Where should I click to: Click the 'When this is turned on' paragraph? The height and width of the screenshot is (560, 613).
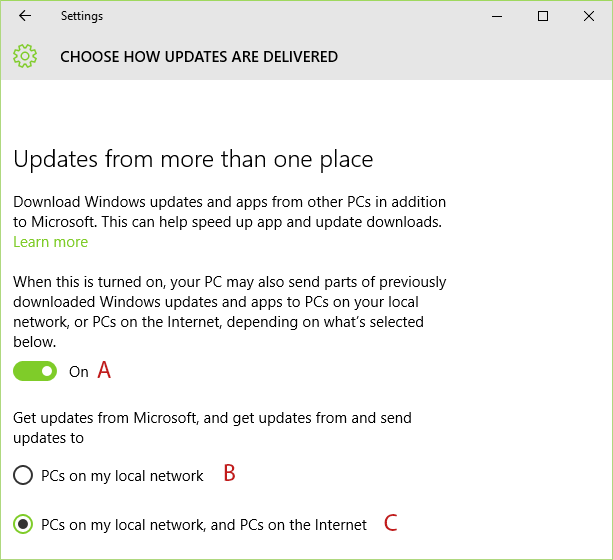coord(229,312)
